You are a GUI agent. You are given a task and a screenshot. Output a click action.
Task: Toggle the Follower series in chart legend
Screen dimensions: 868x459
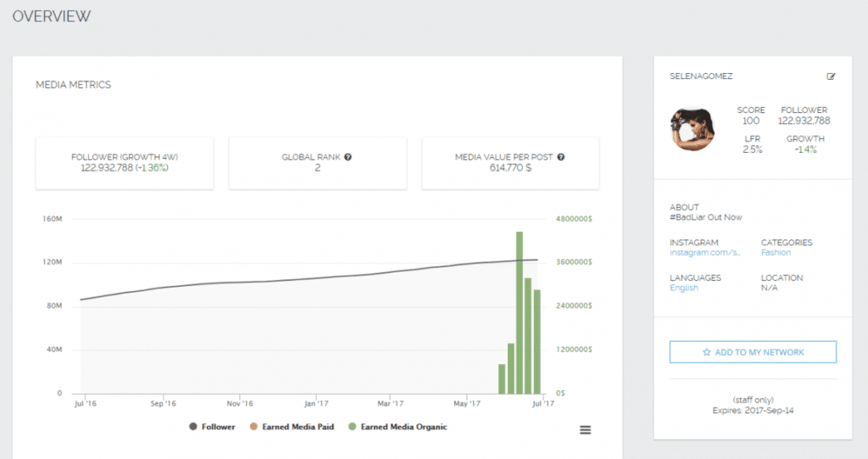point(212,427)
